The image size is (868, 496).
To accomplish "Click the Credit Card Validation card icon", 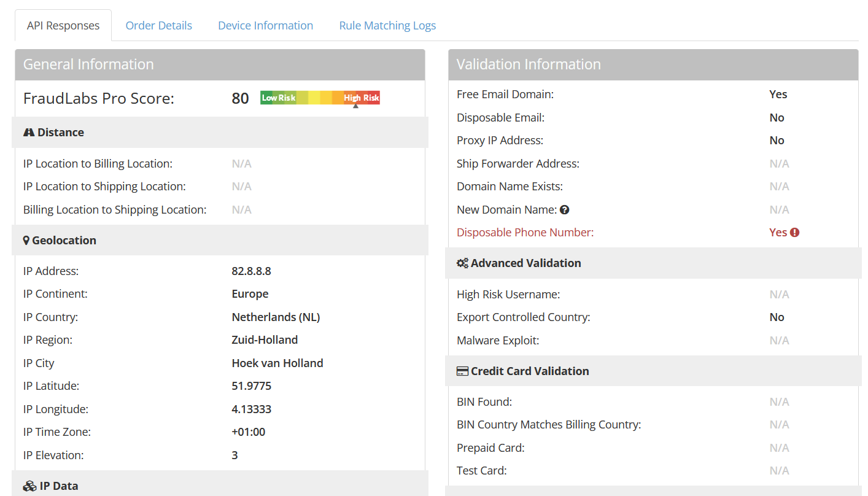I will (x=463, y=371).
